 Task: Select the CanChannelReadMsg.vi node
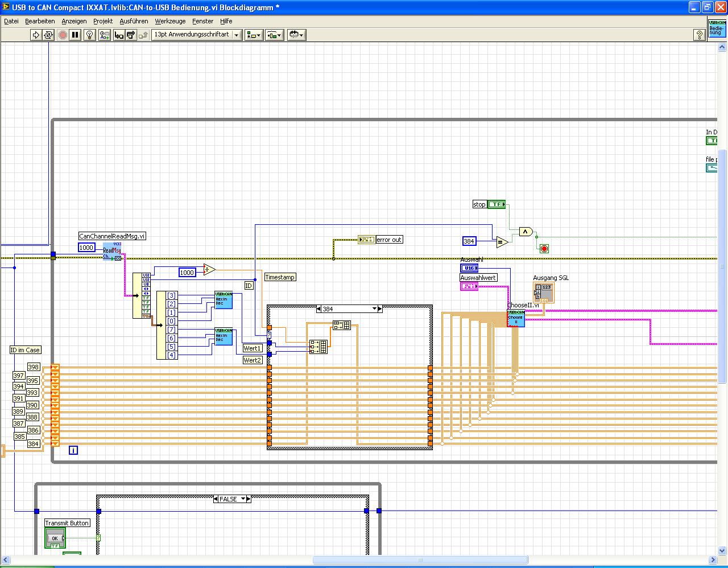pyautogui.click(x=112, y=250)
